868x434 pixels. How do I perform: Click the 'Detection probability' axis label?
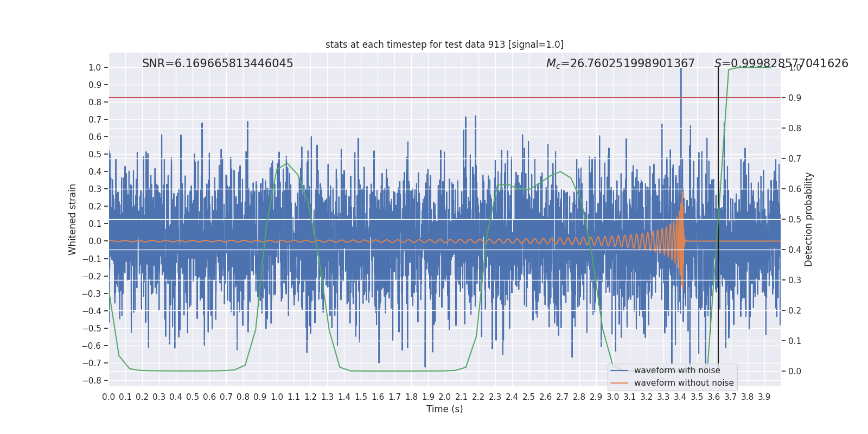[x=809, y=219]
